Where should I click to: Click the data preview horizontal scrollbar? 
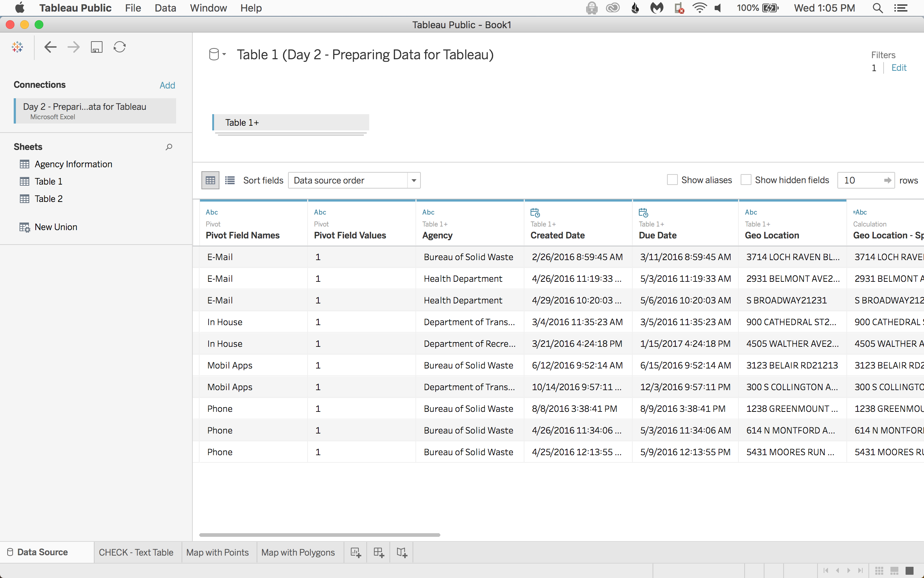tap(319, 535)
